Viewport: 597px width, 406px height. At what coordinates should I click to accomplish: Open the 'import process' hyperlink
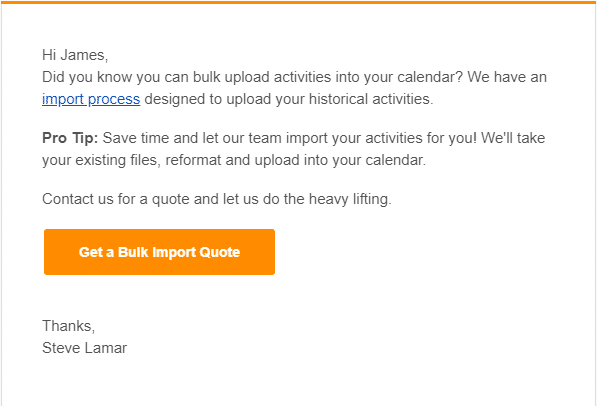coord(91,99)
